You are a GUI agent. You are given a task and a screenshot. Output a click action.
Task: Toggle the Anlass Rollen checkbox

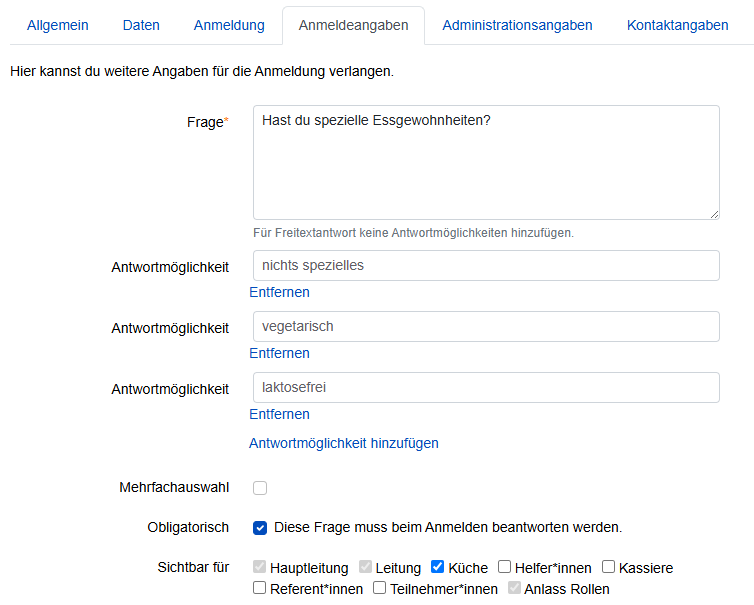pos(514,588)
